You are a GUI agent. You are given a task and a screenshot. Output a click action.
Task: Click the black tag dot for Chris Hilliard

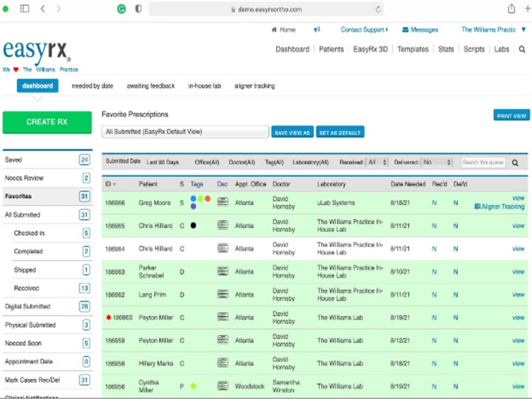(193, 226)
